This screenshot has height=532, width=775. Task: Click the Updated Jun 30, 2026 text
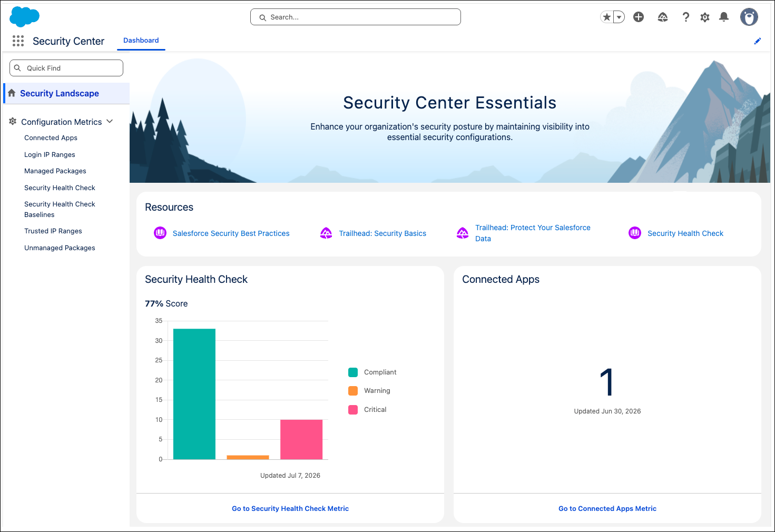tap(607, 411)
